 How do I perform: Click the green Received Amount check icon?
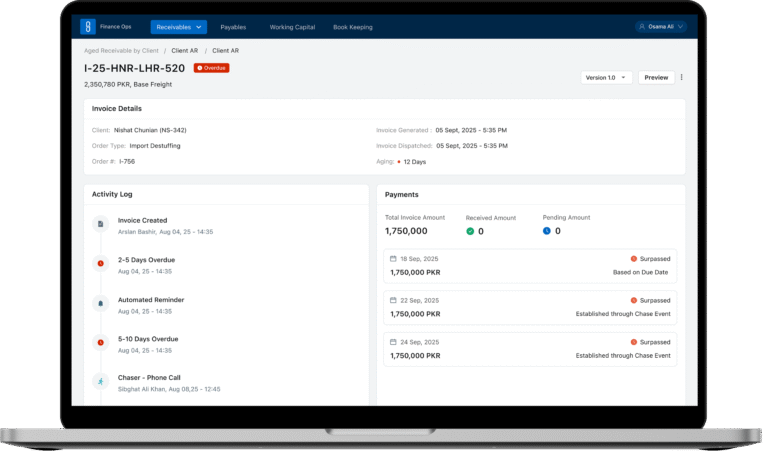[471, 231]
